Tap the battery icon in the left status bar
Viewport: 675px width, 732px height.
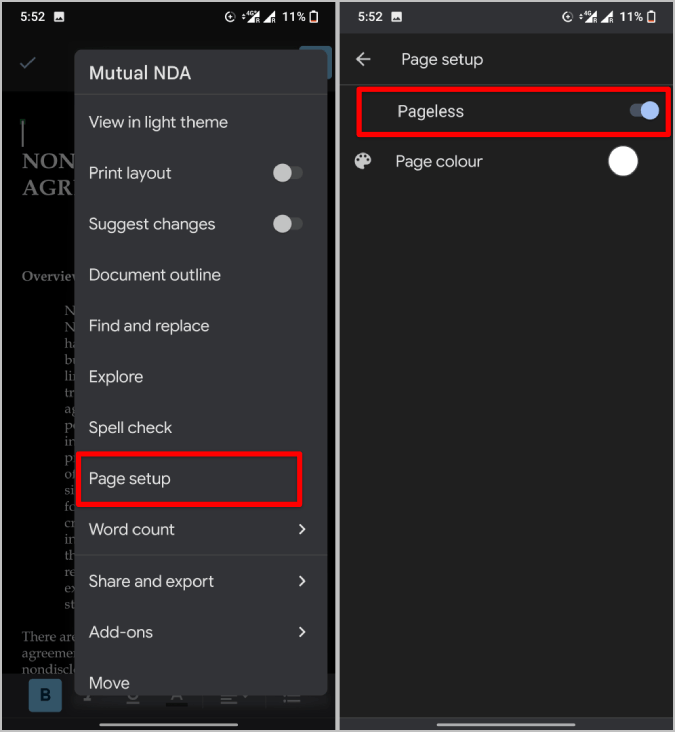click(x=314, y=17)
